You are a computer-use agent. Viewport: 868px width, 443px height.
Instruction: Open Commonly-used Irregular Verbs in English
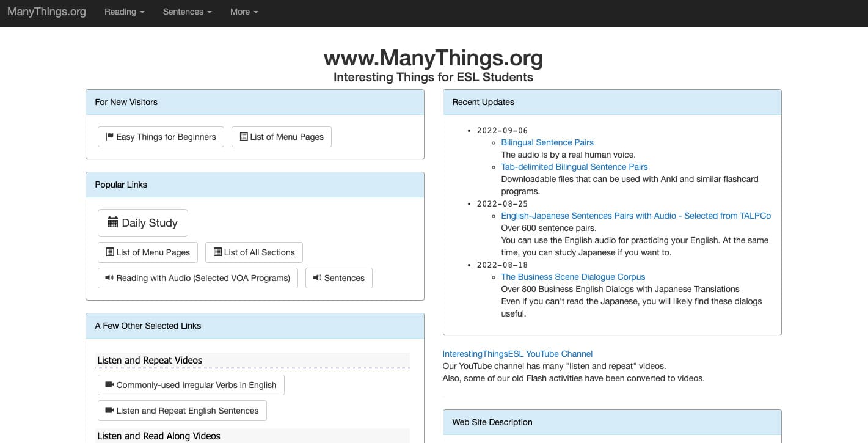click(x=191, y=385)
